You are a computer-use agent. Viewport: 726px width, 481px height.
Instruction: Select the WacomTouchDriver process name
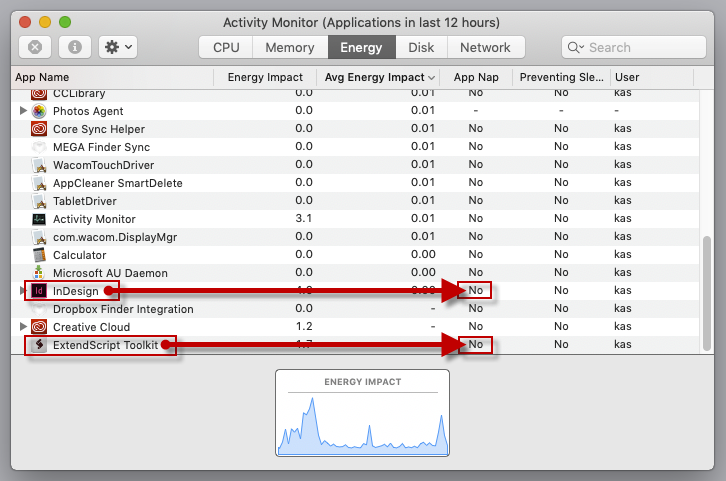coord(103,165)
